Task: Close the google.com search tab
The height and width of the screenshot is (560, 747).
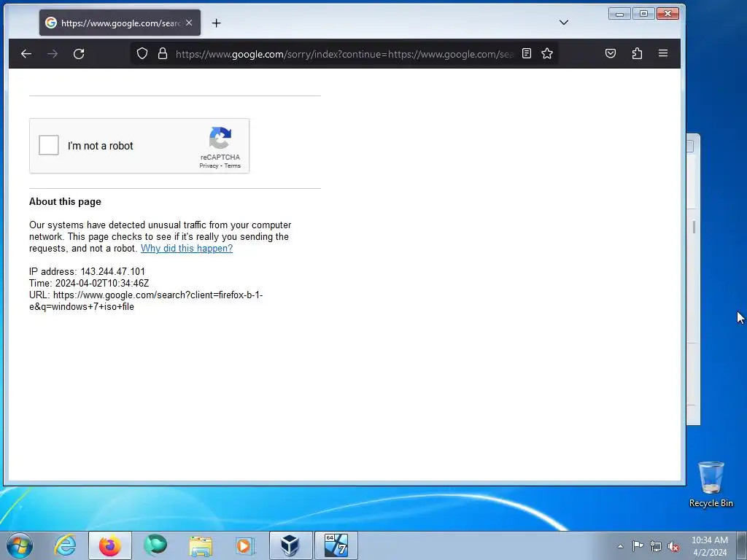Action: [x=189, y=23]
